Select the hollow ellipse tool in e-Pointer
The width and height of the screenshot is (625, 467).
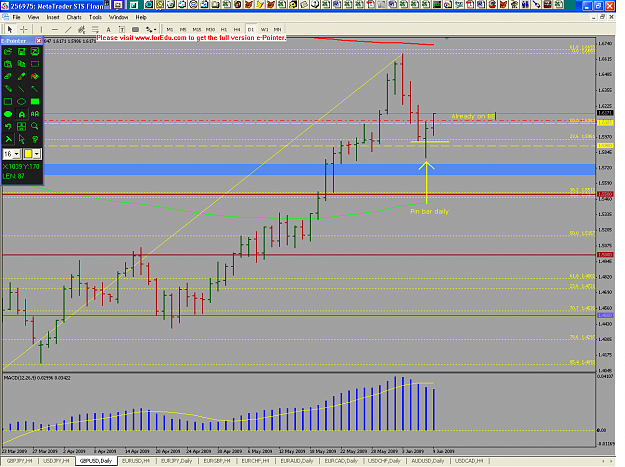[x=22, y=102]
